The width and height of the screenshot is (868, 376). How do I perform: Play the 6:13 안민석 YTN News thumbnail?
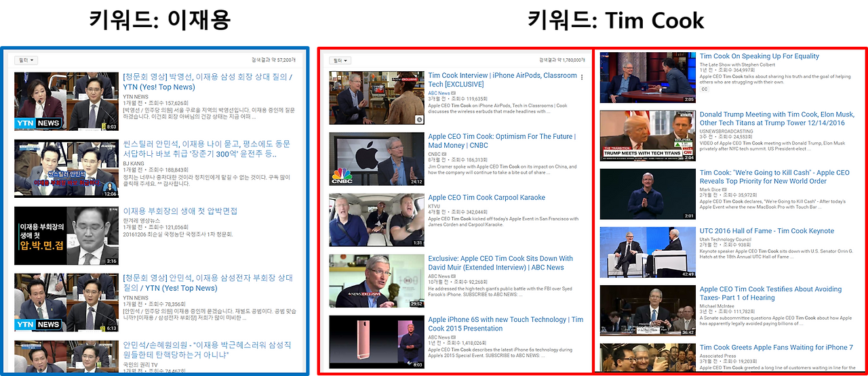66,302
